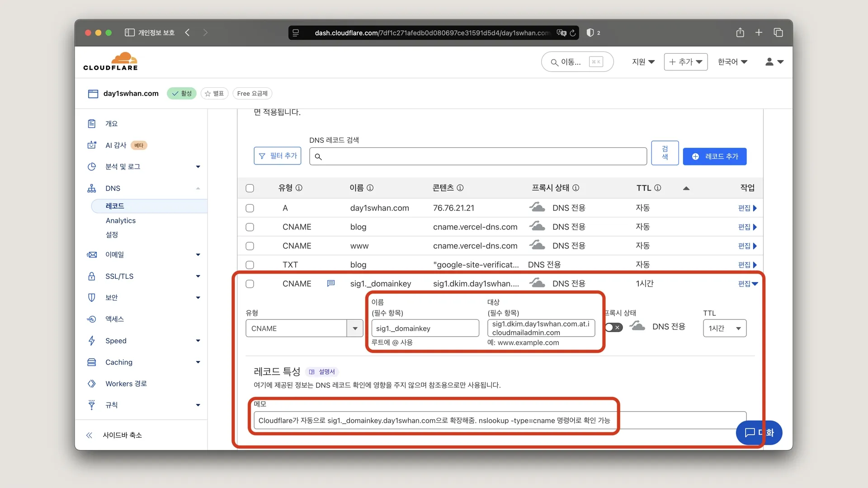Click 편집 on the A record row

coord(747,208)
